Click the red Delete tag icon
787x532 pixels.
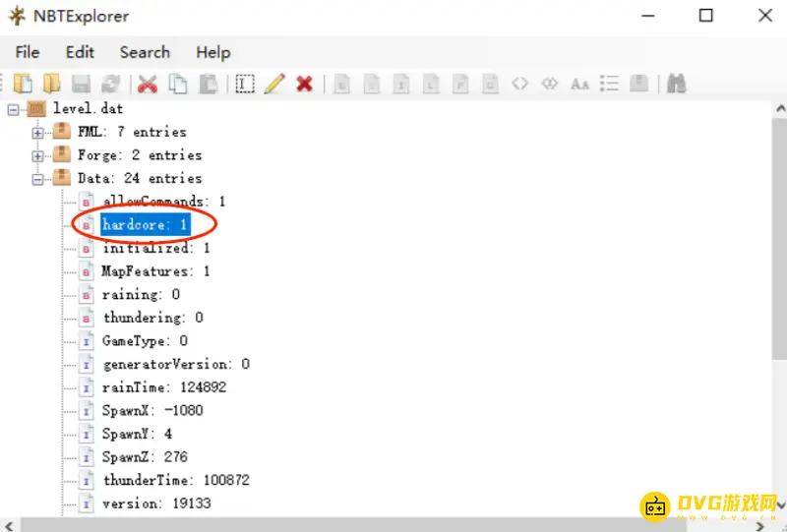coord(304,85)
